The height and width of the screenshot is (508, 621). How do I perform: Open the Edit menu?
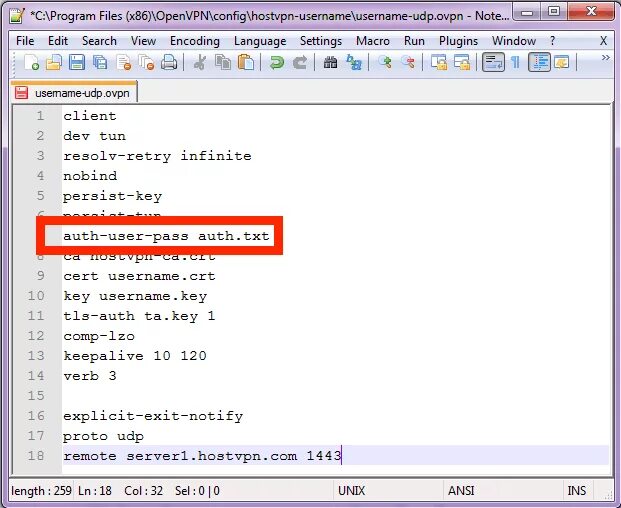58,41
